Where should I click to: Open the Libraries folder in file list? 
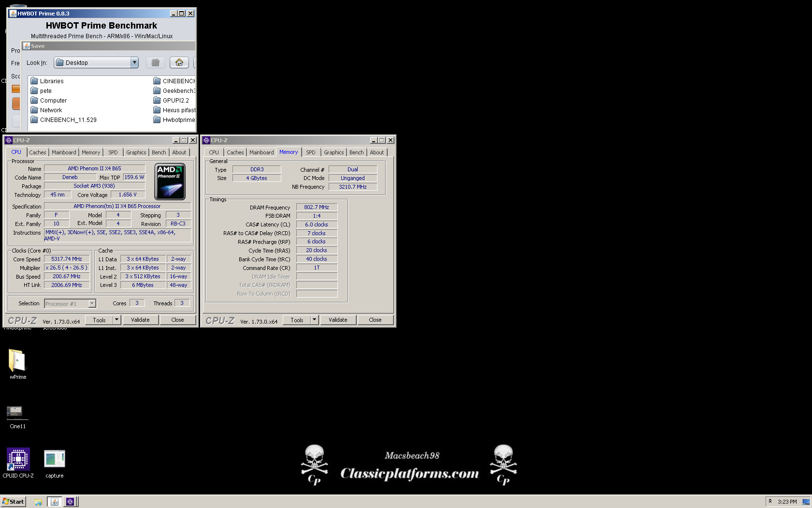[47, 81]
